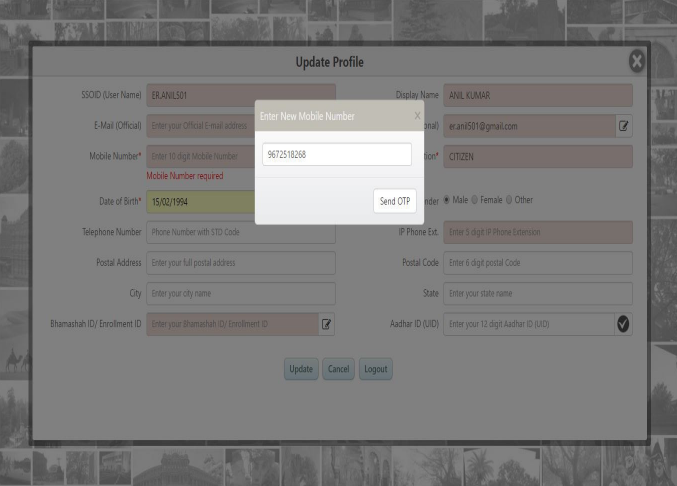
Task: Click the Postal Address field
Action: point(240,263)
